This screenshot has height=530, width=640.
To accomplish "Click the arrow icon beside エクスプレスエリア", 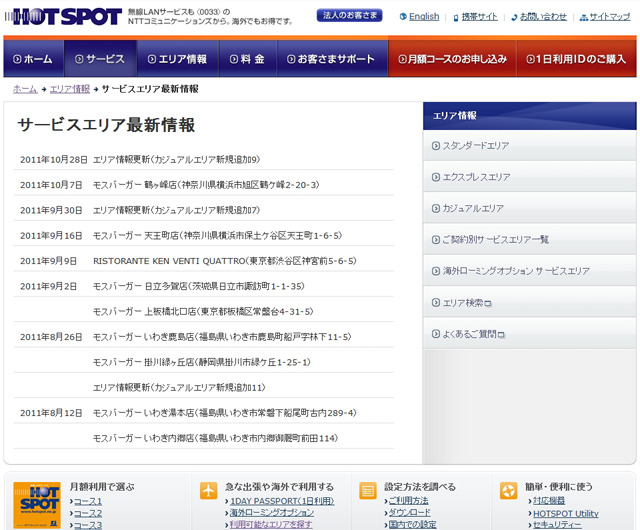I will point(436,177).
